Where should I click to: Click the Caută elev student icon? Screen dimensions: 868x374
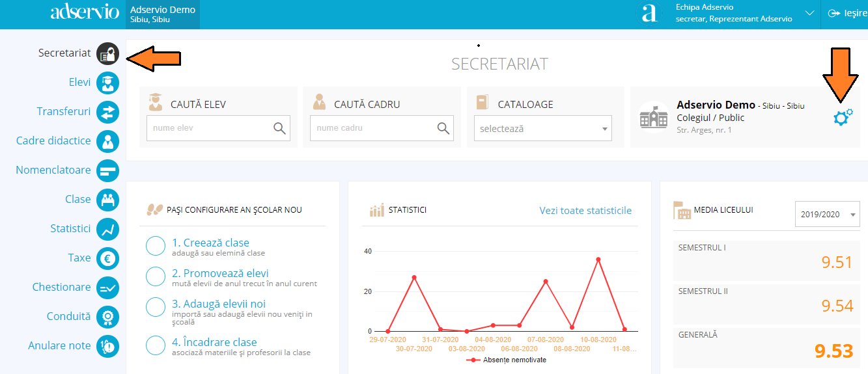[156, 103]
